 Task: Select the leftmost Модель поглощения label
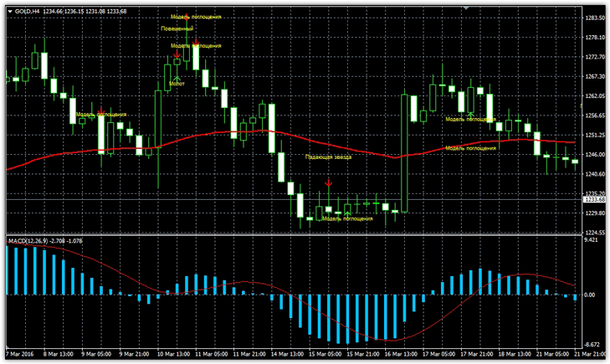pos(101,115)
